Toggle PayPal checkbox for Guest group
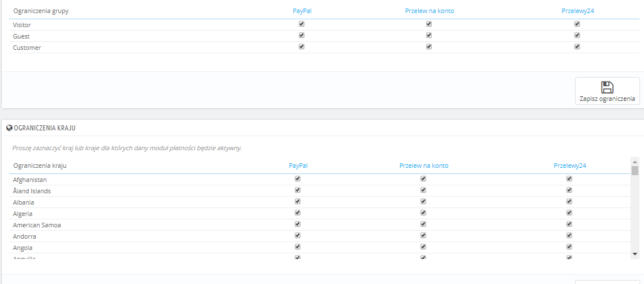This screenshot has height=284, width=644. (302, 35)
